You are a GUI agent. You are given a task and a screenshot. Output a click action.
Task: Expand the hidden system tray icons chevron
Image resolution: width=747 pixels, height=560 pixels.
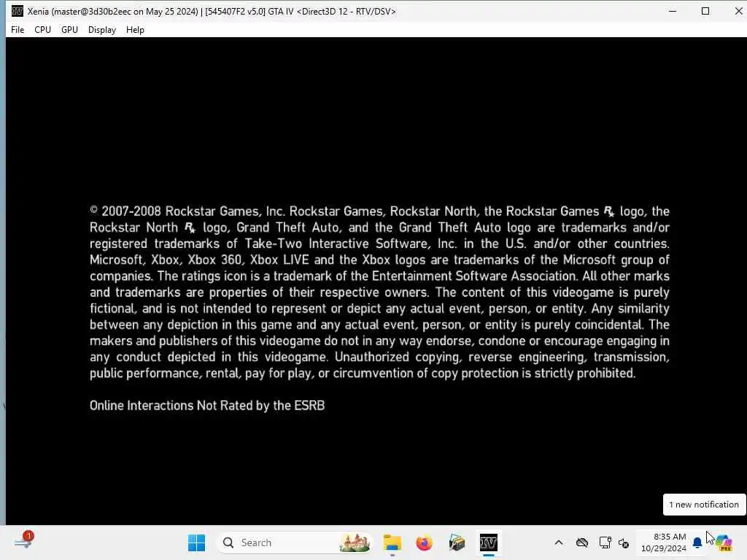pos(559,542)
